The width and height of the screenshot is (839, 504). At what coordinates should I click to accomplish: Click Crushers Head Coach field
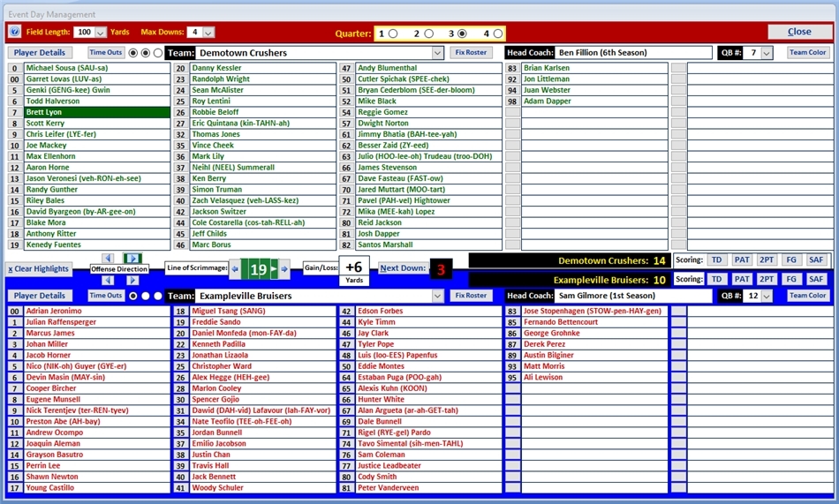(x=633, y=52)
